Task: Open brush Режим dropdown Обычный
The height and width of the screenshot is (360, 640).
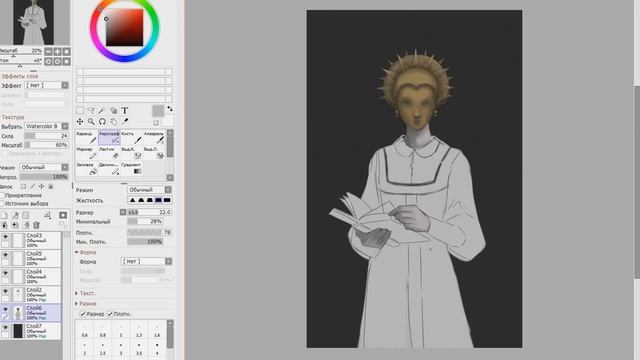Action: coord(149,190)
